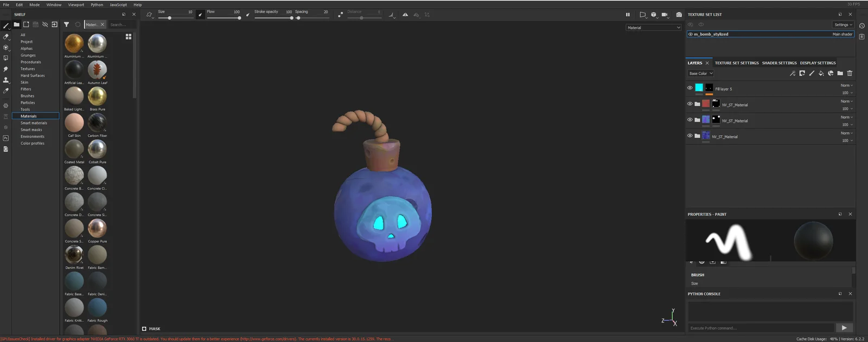
Task: Select the Eraser tool
Action: [x=6, y=36]
